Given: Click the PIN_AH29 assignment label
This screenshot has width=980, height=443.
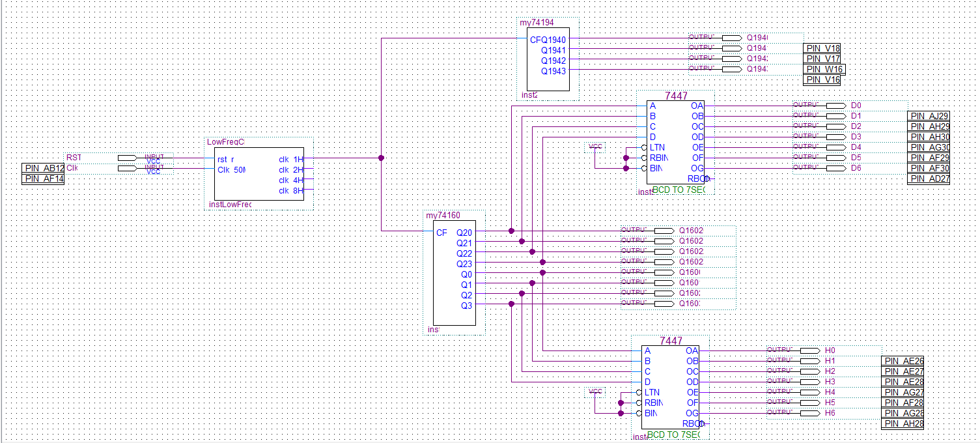Looking at the screenshot, I should pyautogui.click(x=929, y=127).
